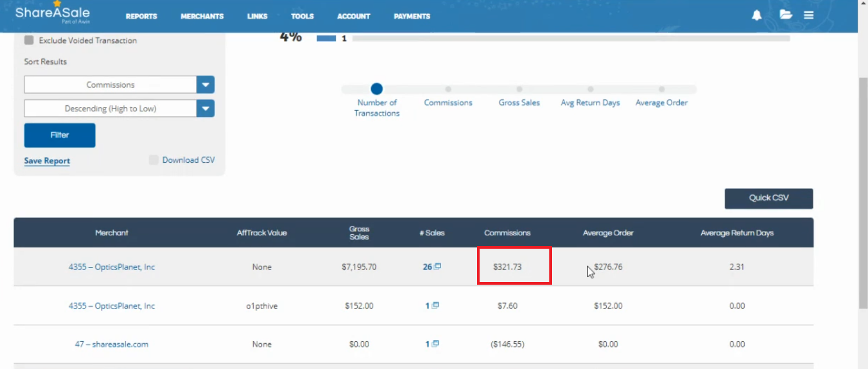Open the Tools menu
The width and height of the screenshot is (868, 369).
tap(303, 17)
